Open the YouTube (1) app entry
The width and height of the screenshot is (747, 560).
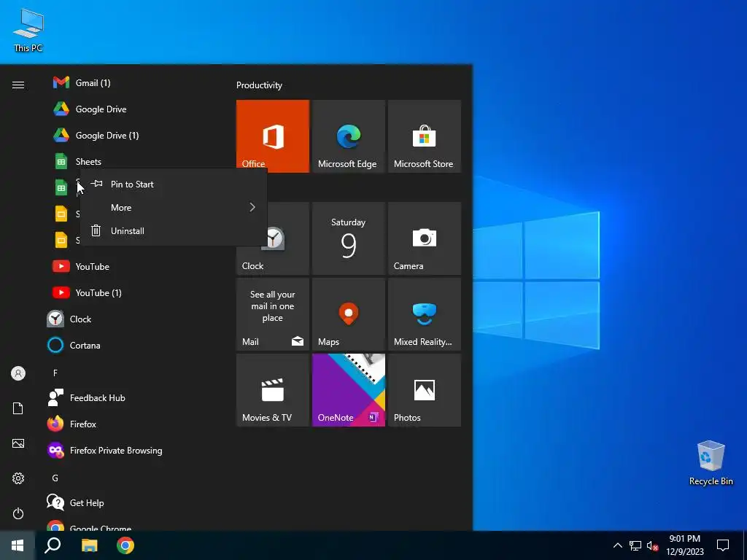tap(133, 292)
